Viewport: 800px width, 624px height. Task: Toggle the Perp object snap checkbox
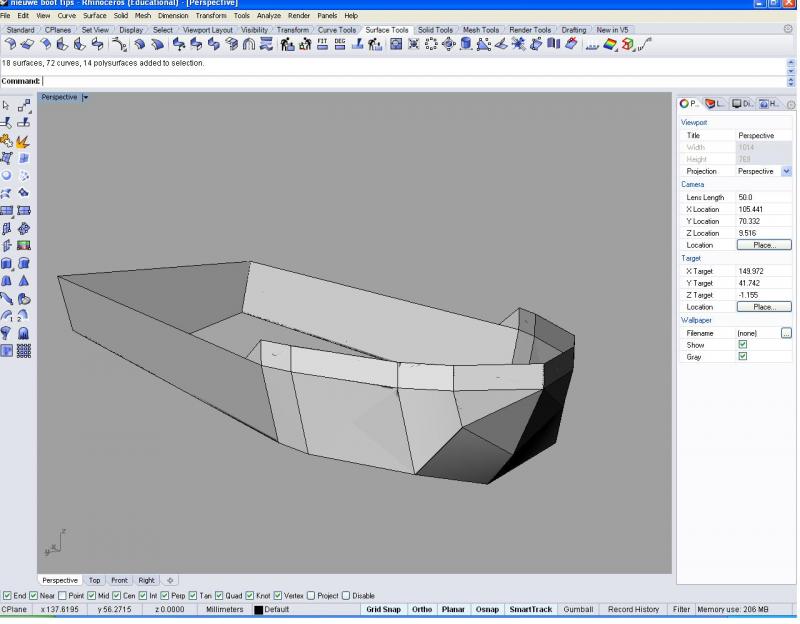165,595
